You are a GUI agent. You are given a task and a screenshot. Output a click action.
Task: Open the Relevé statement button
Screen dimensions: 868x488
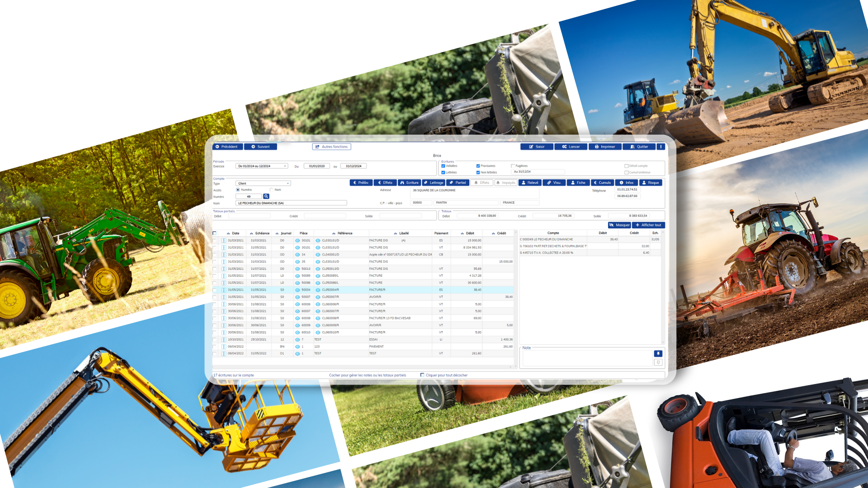(530, 183)
